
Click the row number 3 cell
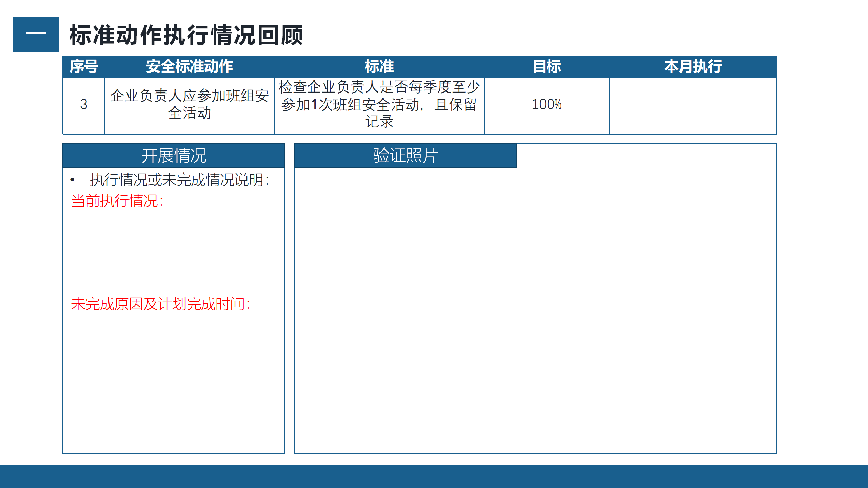click(84, 104)
